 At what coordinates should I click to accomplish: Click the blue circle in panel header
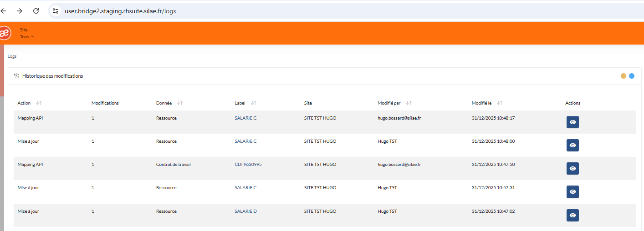[632, 76]
